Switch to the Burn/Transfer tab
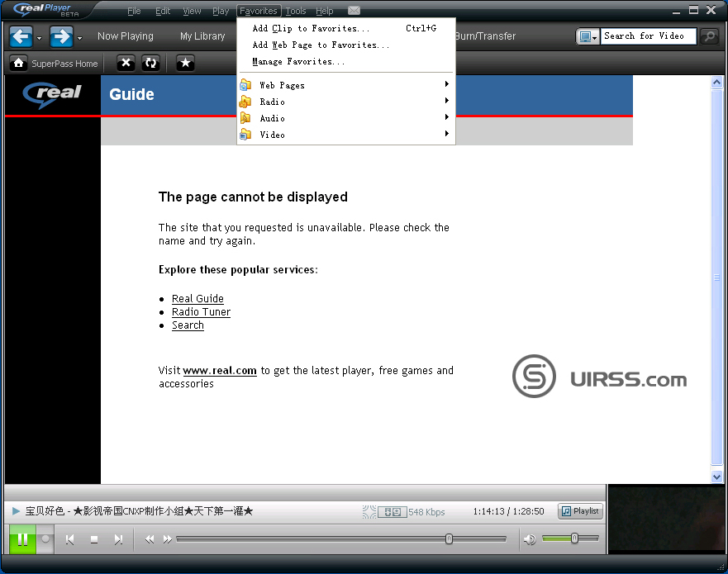This screenshot has width=728, height=574. click(x=486, y=36)
